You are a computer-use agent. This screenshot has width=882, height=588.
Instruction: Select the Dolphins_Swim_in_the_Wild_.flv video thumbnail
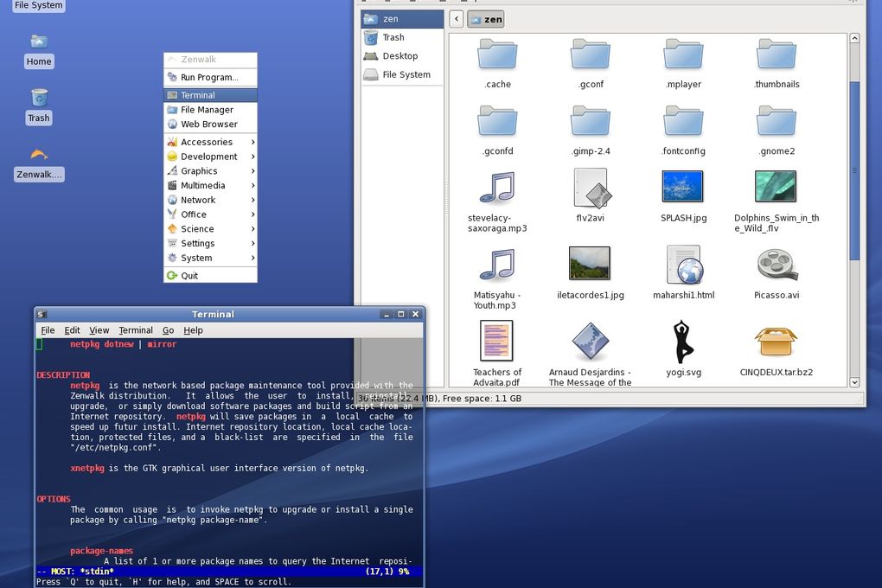pyautogui.click(x=776, y=186)
